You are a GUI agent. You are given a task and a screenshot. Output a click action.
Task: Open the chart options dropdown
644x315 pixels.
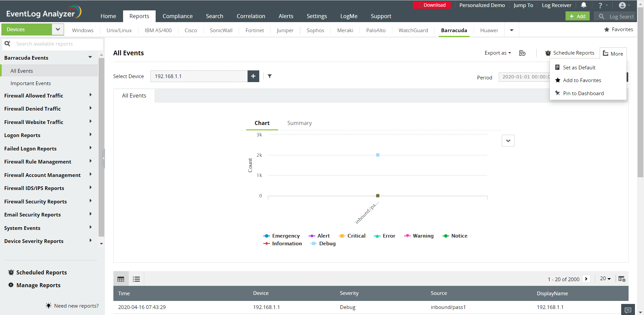[508, 140]
